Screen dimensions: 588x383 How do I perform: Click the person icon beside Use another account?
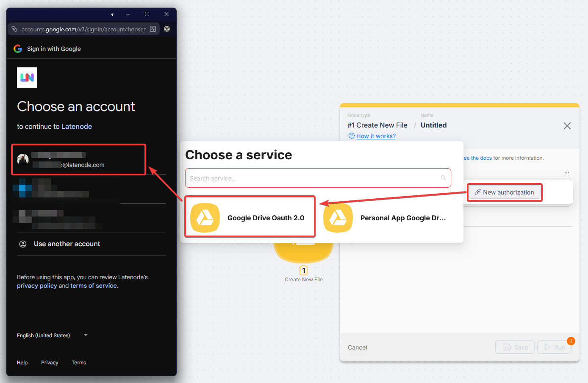tap(22, 244)
